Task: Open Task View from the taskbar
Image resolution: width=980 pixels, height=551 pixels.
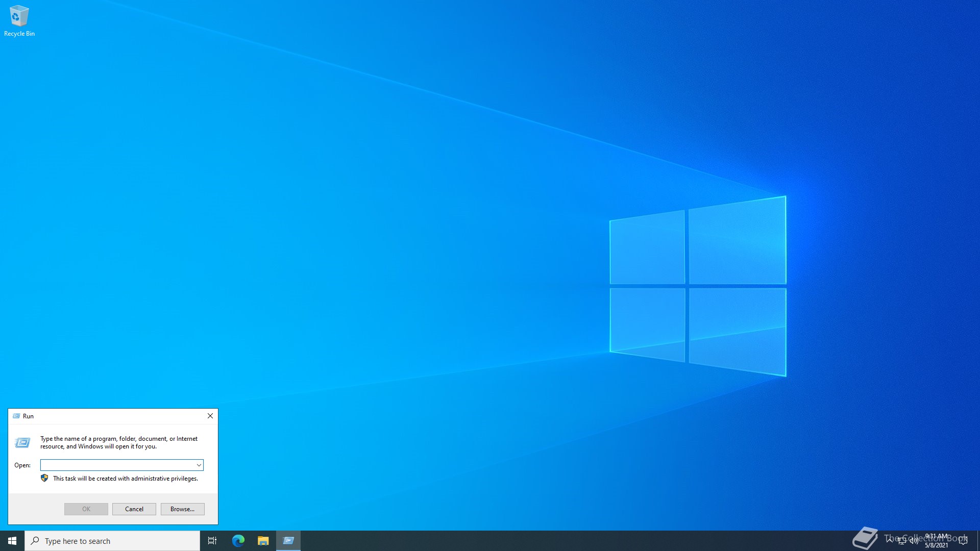Action: 212,541
